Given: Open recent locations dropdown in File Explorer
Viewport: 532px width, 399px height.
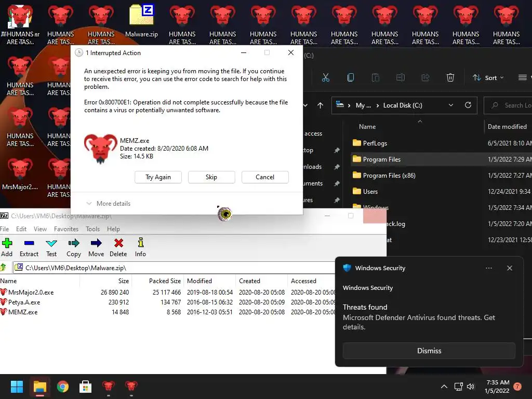Looking at the screenshot, I should pos(305,105).
